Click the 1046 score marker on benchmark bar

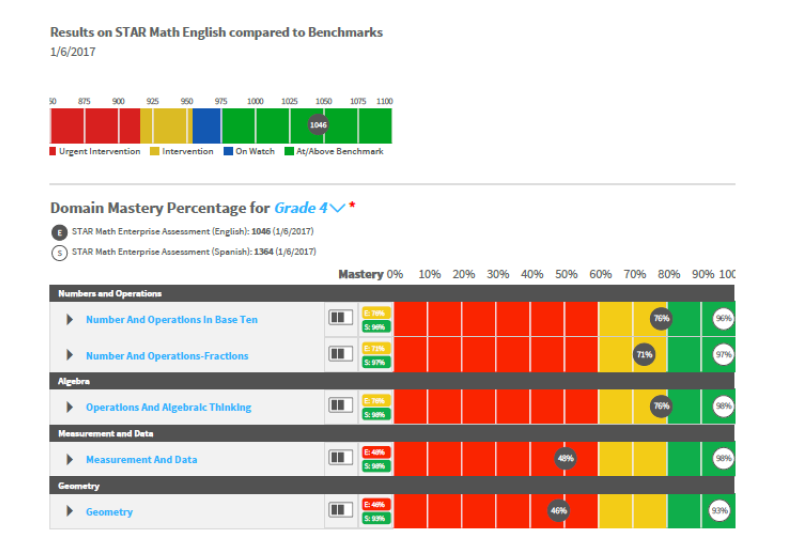pyautogui.click(x=318, y=125)
